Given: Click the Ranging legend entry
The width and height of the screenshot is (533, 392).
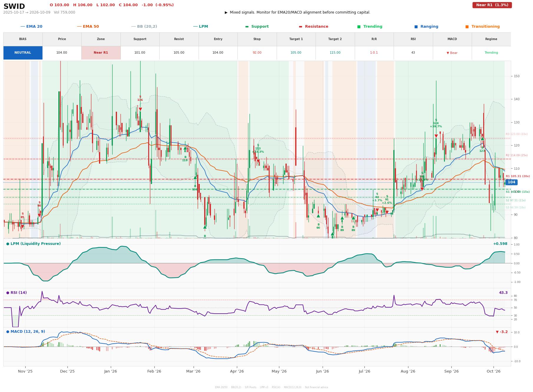Looking at the screenshot, I should pos(426,27).
